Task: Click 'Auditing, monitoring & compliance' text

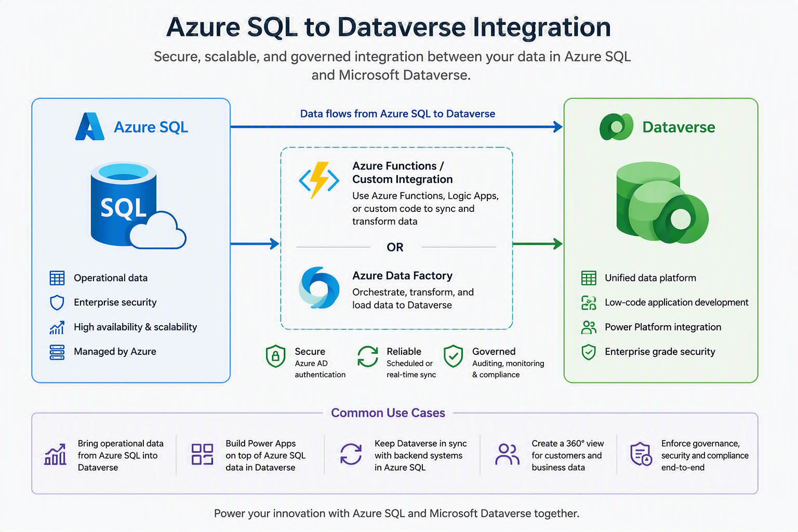Action: (x=508, y=369)
